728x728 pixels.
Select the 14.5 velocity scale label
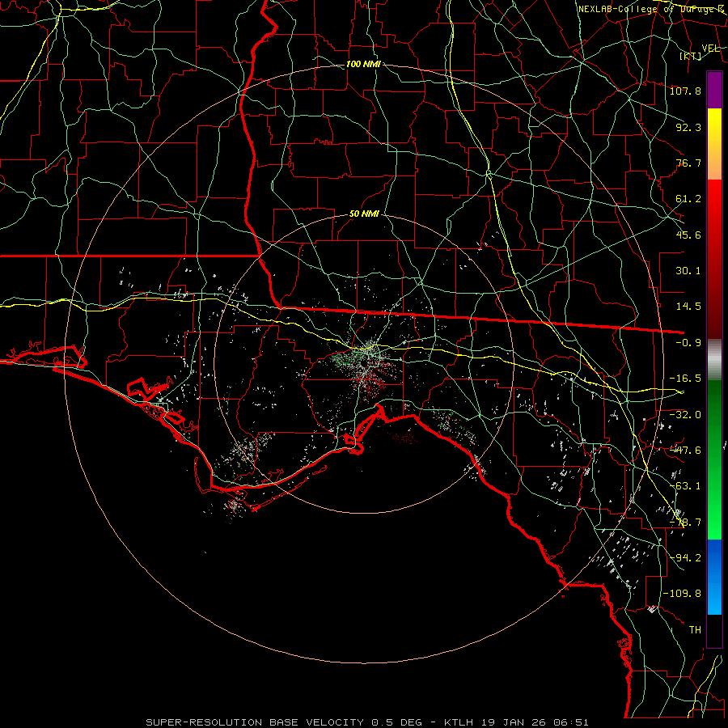[688, 307]
